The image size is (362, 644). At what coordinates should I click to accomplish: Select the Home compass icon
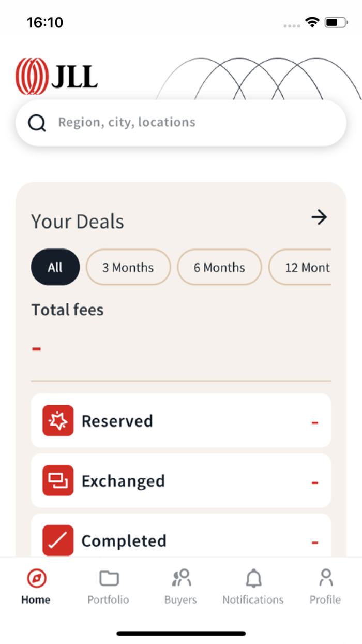[x=35, y=578]
